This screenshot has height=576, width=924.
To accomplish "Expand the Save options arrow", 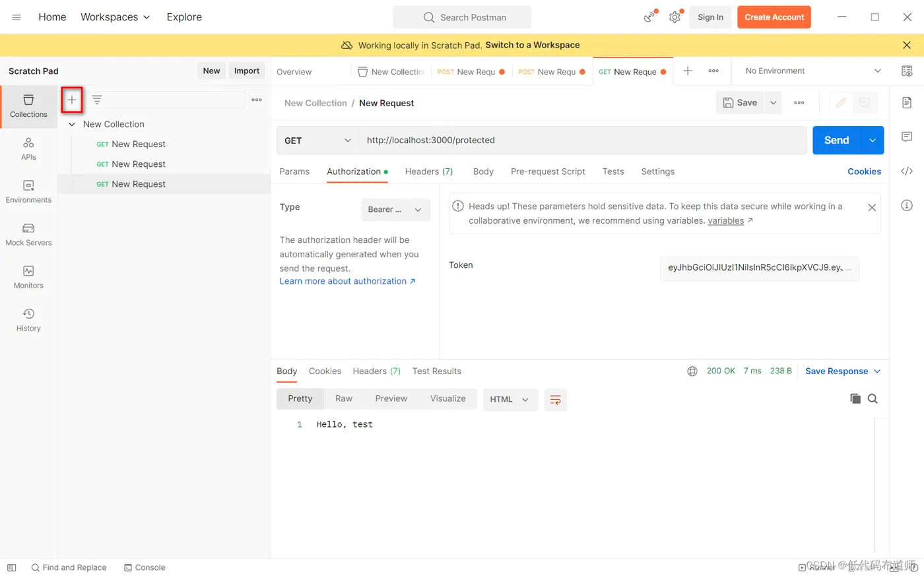I will 774,103.
